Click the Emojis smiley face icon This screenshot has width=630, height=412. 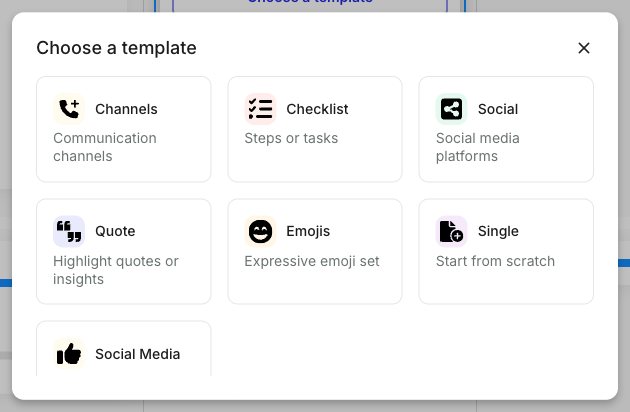click(260, 231)
